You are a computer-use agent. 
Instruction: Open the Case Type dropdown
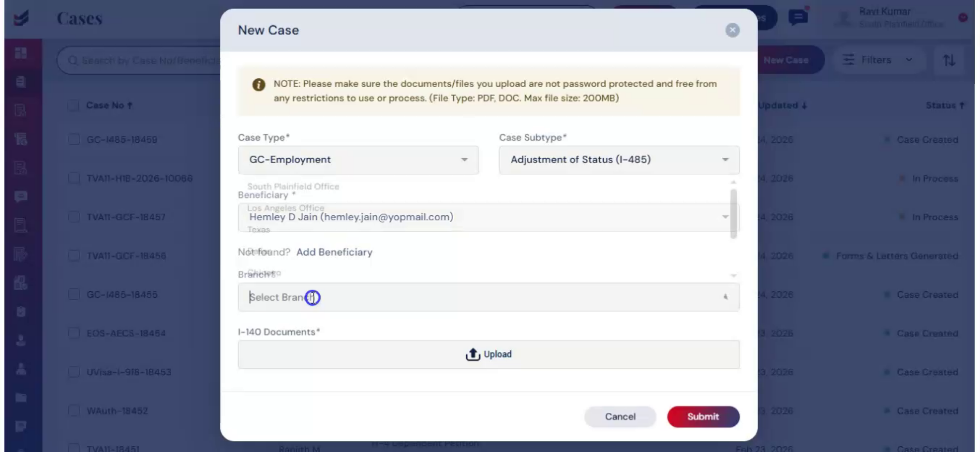pyautogui.click(x=358, y=160)
